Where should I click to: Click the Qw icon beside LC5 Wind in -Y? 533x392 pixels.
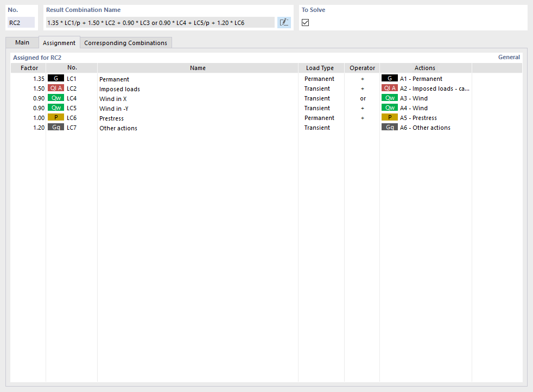click(56, 108)
